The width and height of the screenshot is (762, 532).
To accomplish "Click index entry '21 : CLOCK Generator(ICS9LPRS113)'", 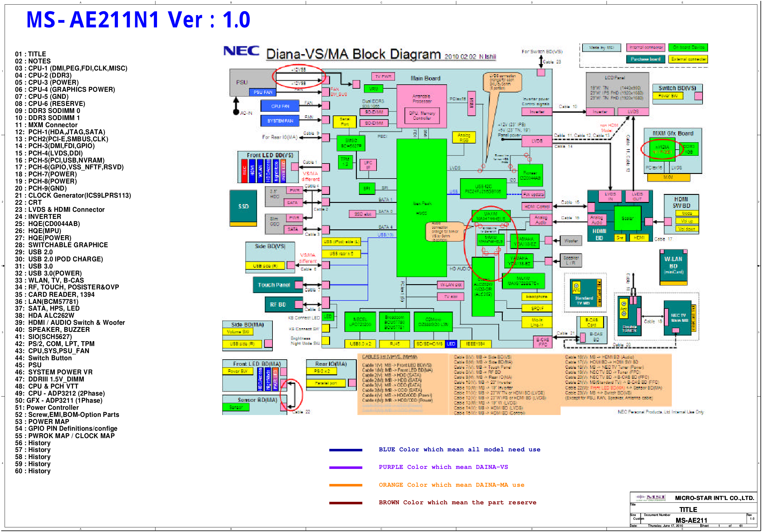I will pyautogui.click(x=73, y=195).
